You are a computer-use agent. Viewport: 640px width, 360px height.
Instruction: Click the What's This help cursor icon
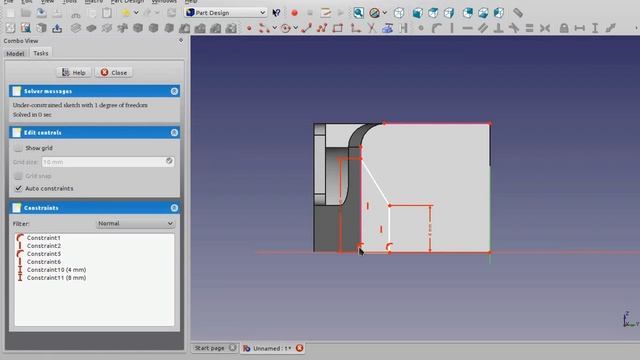(x=276, y=13)
